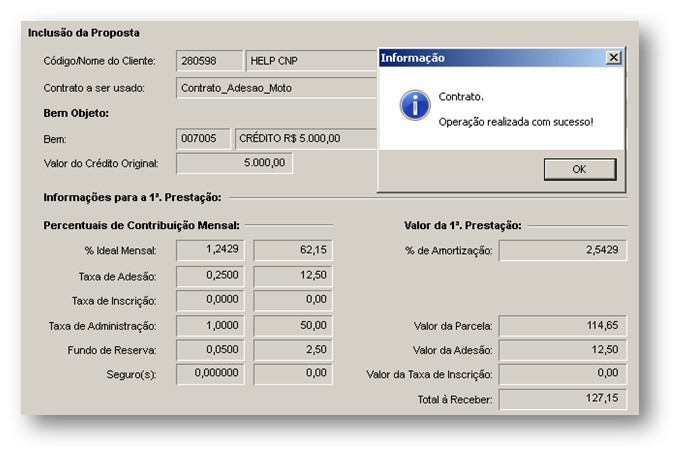Click the % Ideal Mensal percentage 1,2429

[210, 250]
